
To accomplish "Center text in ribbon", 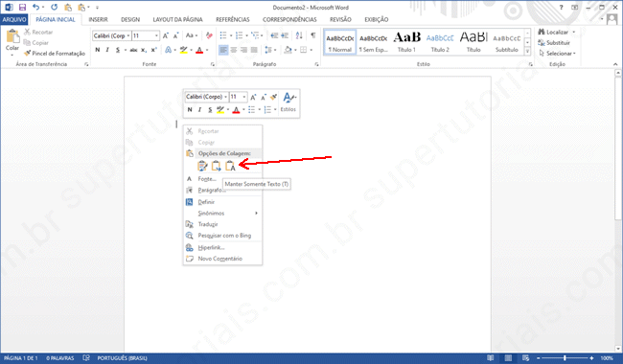I will click(x=234, y=50).
